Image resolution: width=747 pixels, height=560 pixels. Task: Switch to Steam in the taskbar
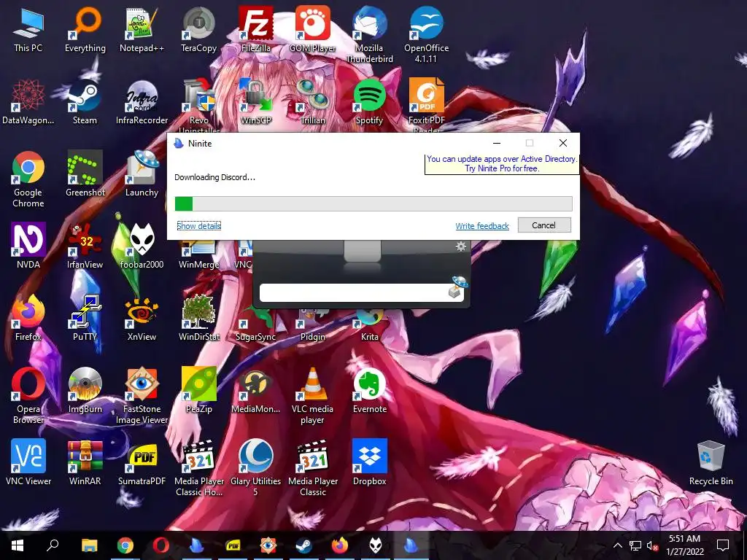[304, 545]
